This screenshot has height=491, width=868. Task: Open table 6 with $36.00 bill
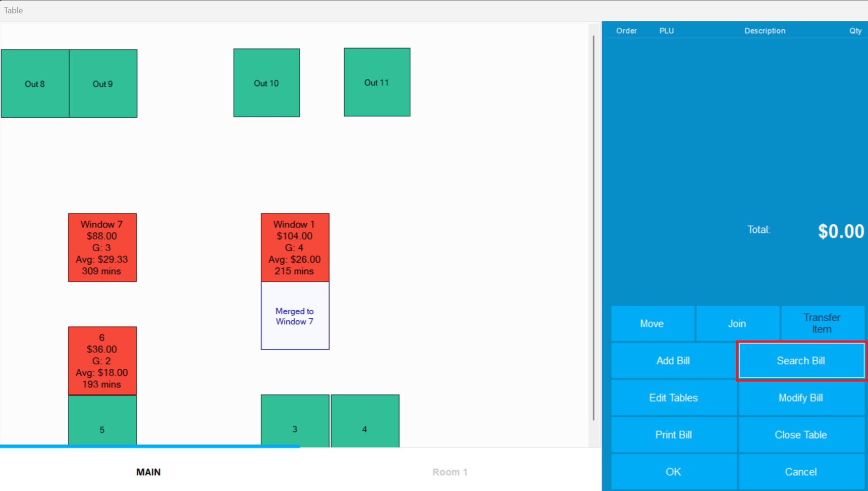tap(102, 361)
